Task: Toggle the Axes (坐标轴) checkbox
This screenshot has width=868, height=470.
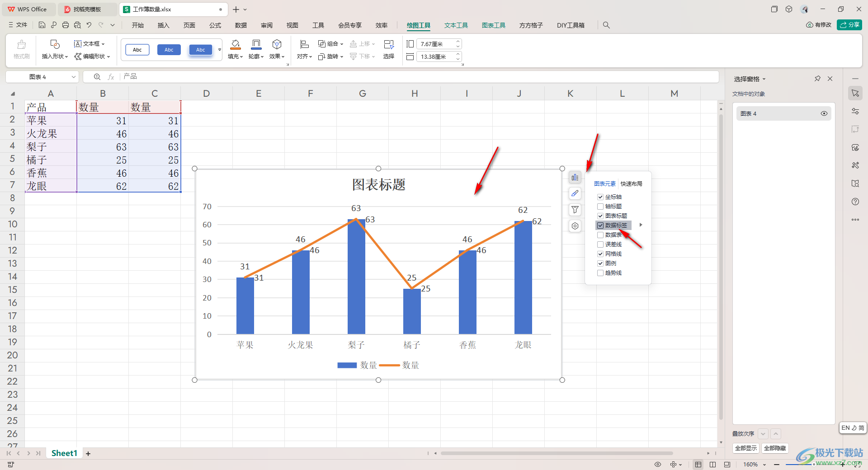Action: (600, 197)
